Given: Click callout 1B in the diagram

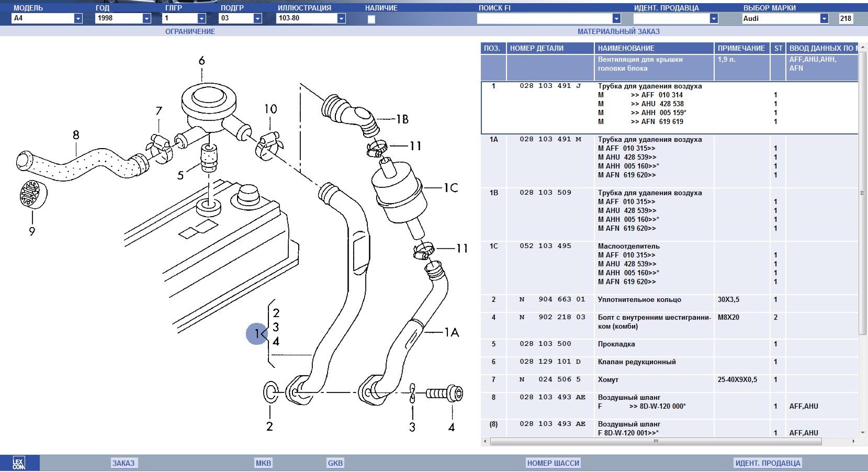Looking at the screenshot, I should (x=402, y=119).
